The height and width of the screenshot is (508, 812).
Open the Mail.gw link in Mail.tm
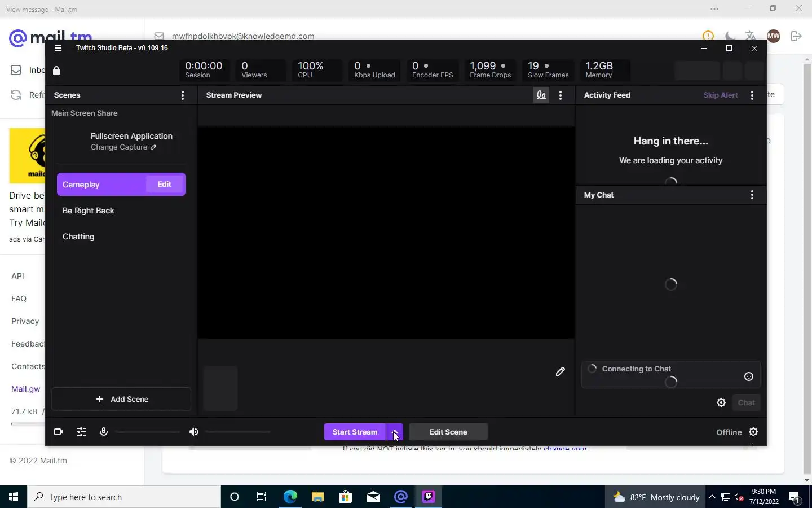25,389
